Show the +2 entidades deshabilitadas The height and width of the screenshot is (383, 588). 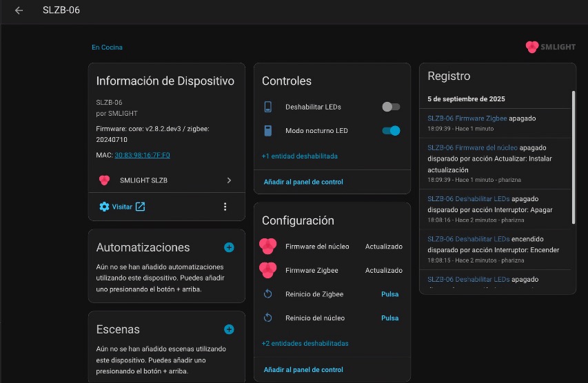click(x=305, y=343)
